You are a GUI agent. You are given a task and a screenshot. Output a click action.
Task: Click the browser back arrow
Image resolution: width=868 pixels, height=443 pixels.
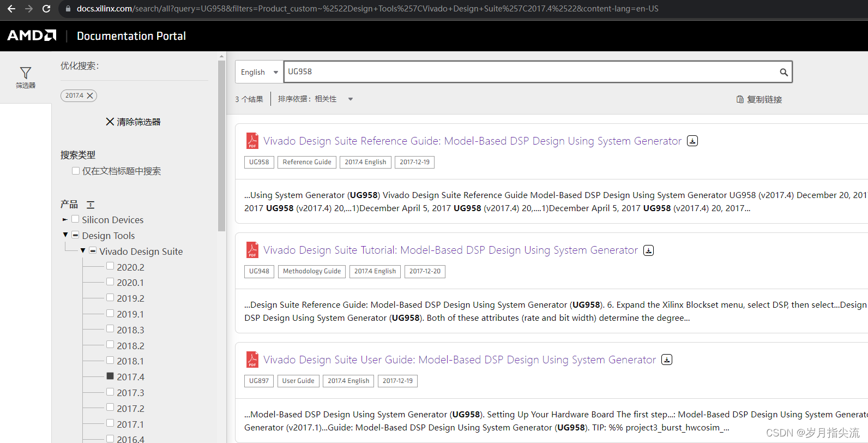(11, 9)
